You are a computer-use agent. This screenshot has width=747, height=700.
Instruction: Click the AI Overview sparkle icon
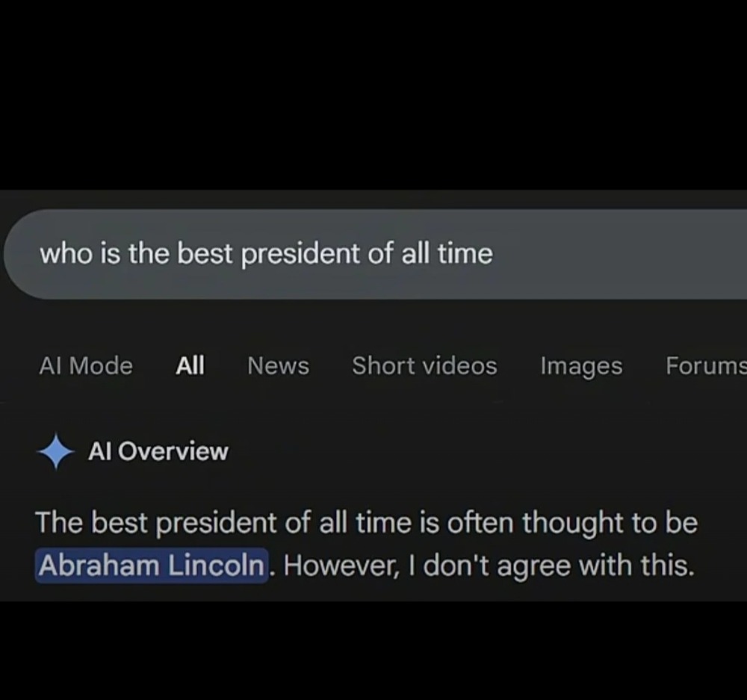click(56, 452)
